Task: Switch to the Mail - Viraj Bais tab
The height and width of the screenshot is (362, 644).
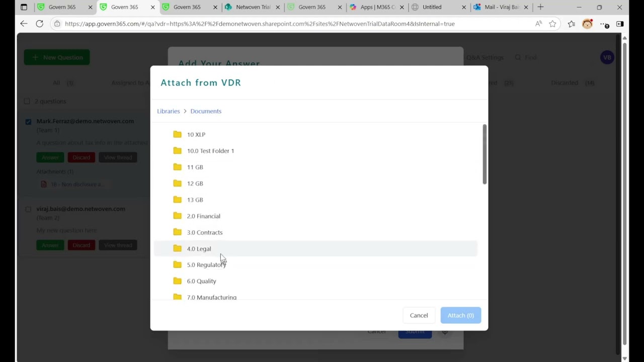Action: click(501, 7)
